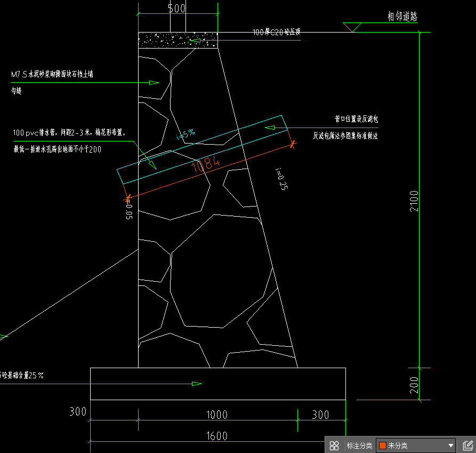Open the 未分类 annotation category dropdown
The image size is (476, 453).
pyautogui.click(x=416, y=446)
